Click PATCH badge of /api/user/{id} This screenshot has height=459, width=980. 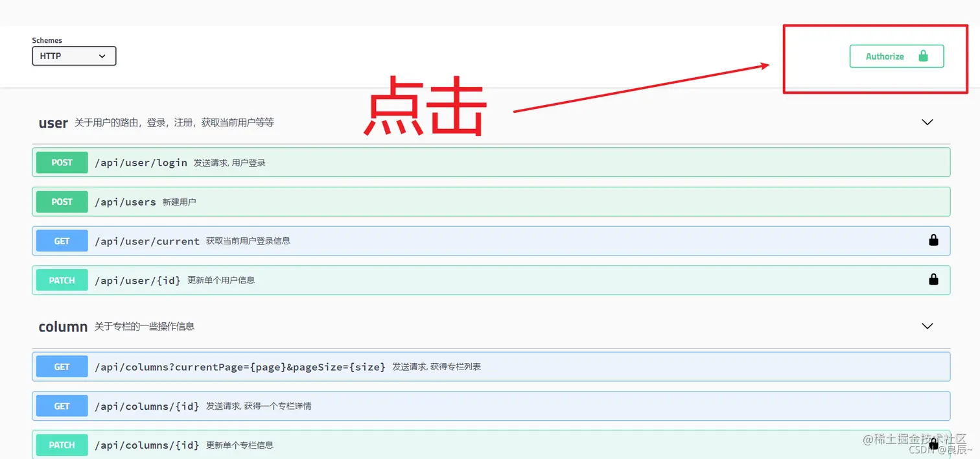tap(62, 280)
